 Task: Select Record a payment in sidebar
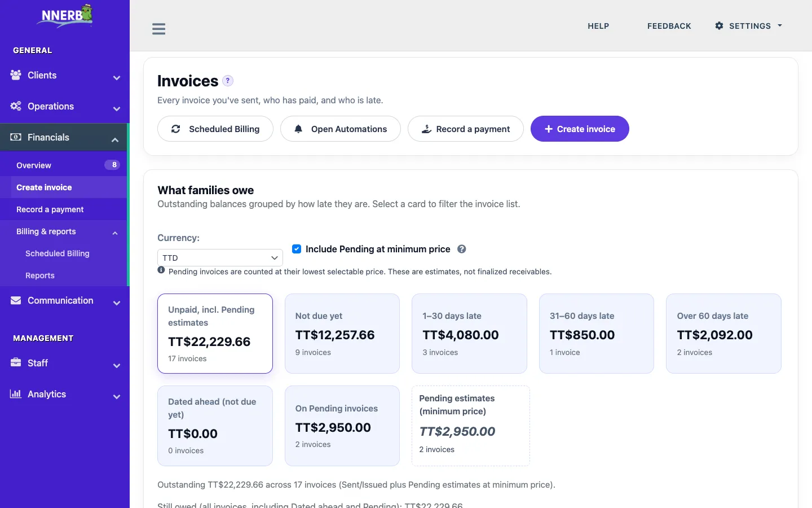coord(63,209)
